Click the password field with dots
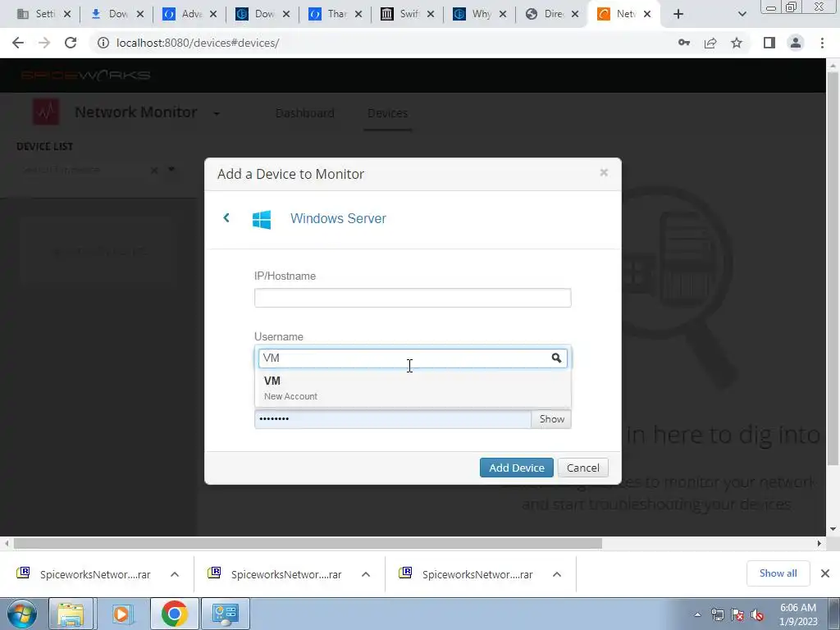Viewport: 840px width, 630px height. [x=393, y=419]
